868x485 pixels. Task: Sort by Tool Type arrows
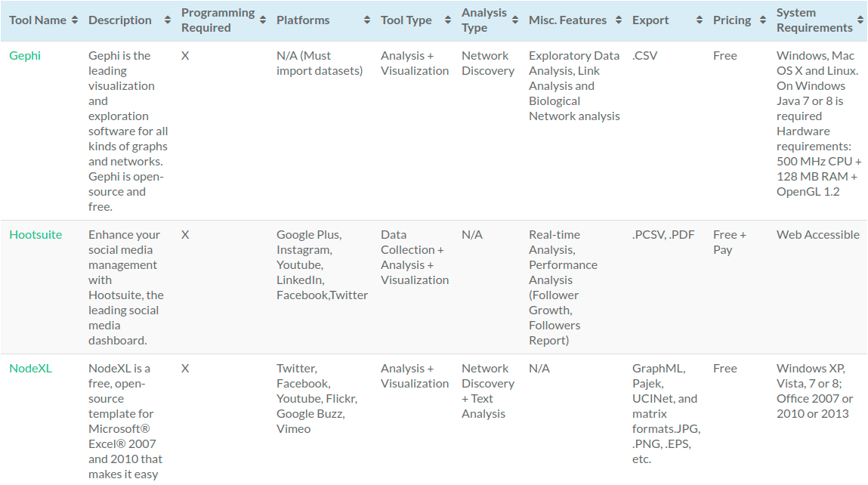click(x=447, y=20)
